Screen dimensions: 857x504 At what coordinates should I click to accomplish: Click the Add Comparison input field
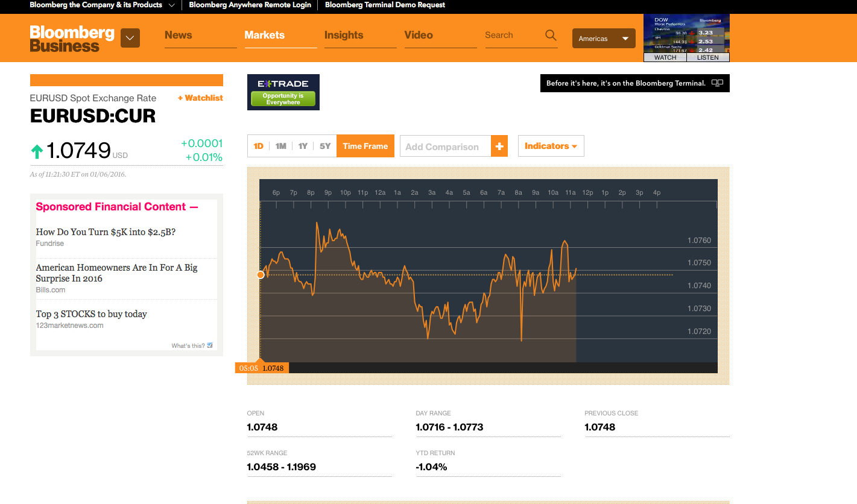coord(445,146)
